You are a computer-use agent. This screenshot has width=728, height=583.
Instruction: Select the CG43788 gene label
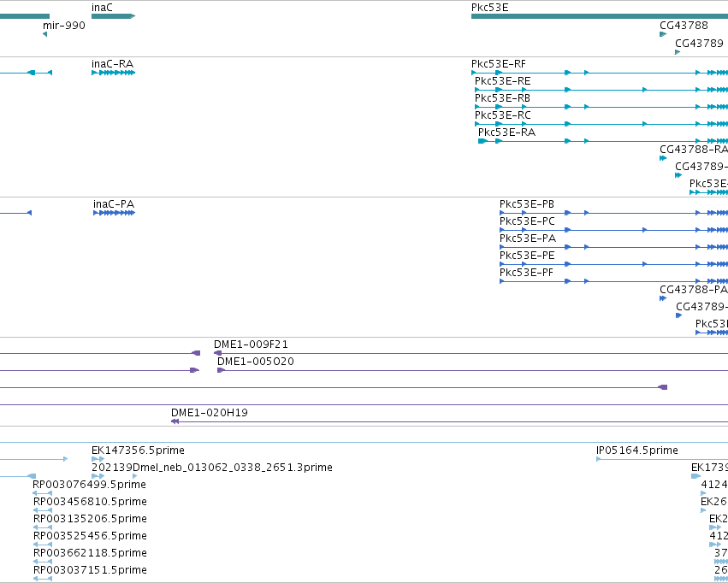684,26
